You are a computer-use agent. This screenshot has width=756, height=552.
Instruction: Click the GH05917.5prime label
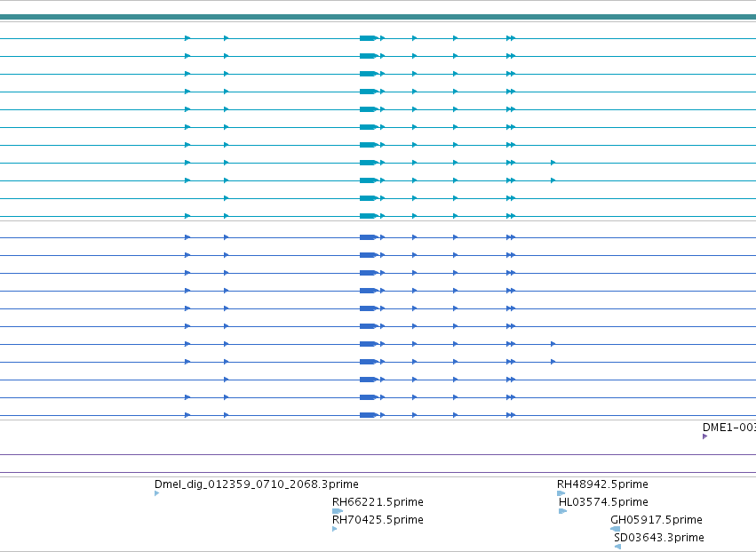[657, 520]
